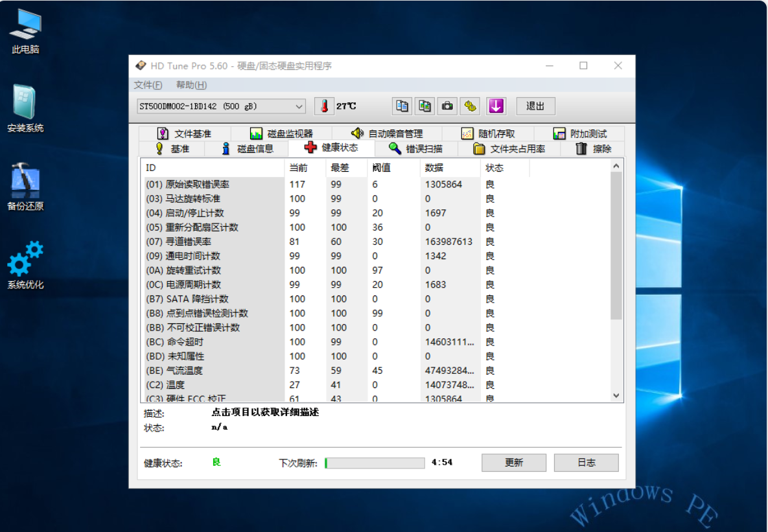Viewport: 768px width, 532px height.
Task: Click the copy text to clipboard icon
Action: tap(402, 106)
